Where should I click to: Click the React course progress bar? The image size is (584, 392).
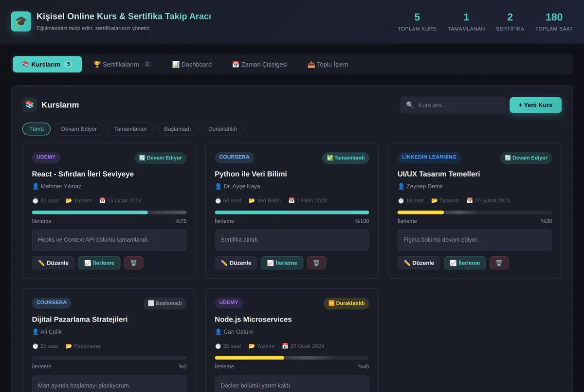coord(109,213)
